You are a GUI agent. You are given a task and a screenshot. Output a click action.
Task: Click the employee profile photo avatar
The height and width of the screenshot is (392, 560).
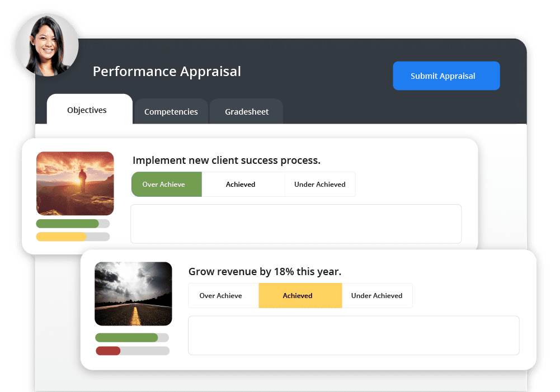pyautogui.click(x=47, y=45)
